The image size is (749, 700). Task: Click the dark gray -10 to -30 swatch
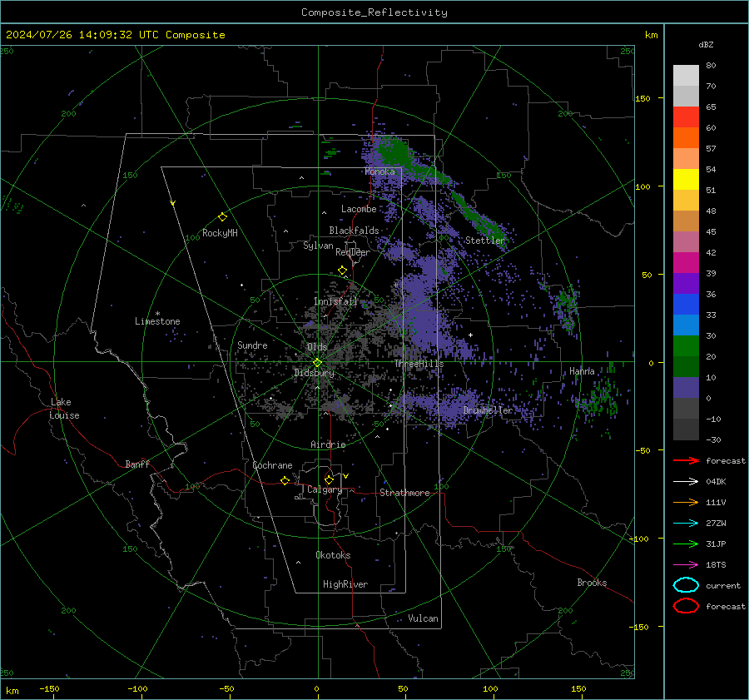coord(686,429)
